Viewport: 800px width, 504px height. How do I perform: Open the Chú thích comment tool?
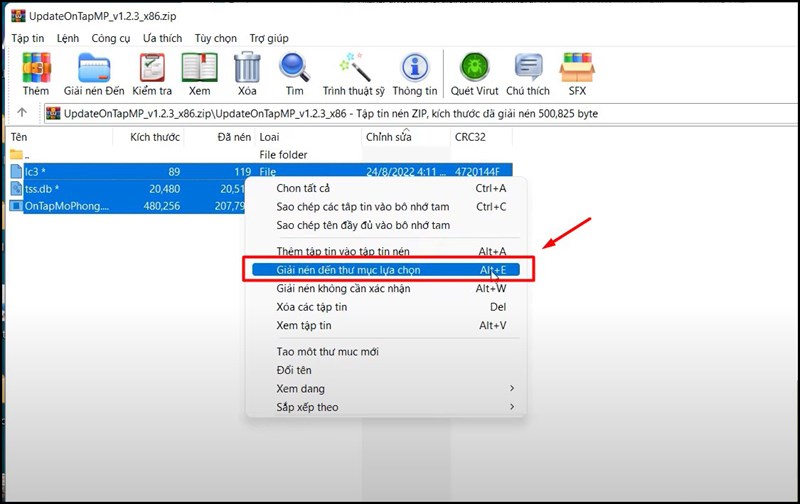coord(528,74)
